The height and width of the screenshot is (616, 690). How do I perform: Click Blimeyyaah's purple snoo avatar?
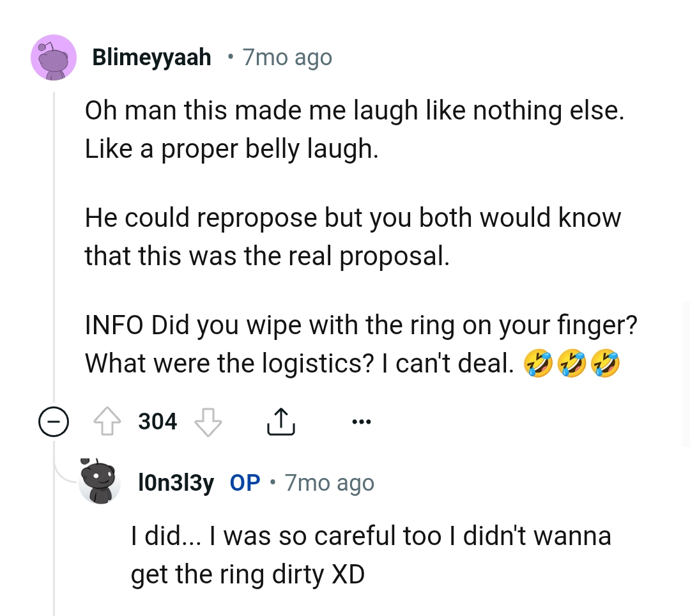pos(54,57)
